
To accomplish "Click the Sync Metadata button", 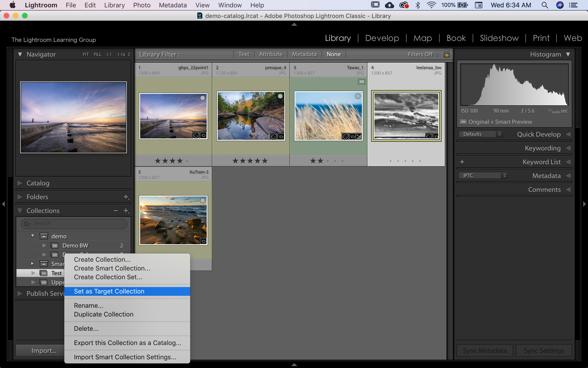I will tap(485, 351).
